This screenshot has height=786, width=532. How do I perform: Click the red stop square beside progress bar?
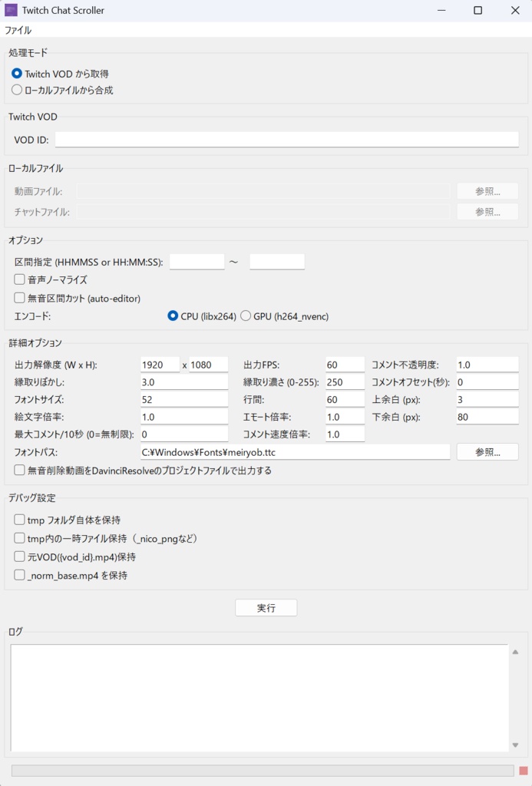click(x=524, y=771)
